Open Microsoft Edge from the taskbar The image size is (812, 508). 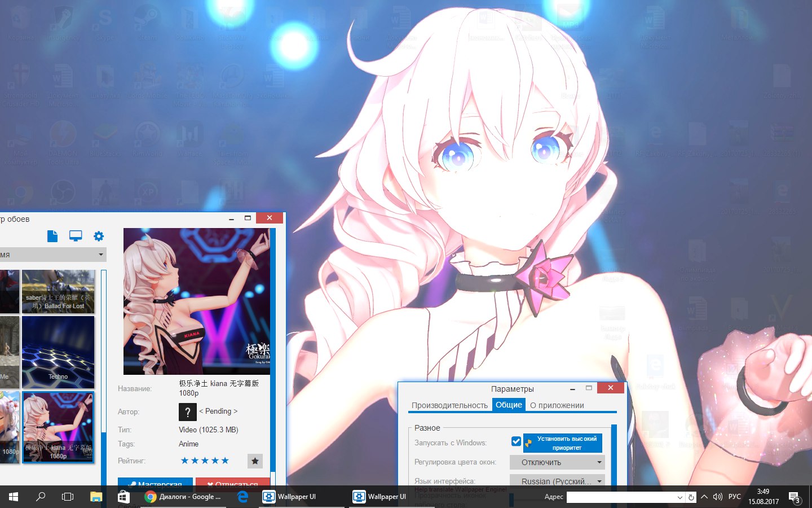[x=242, y=497]
